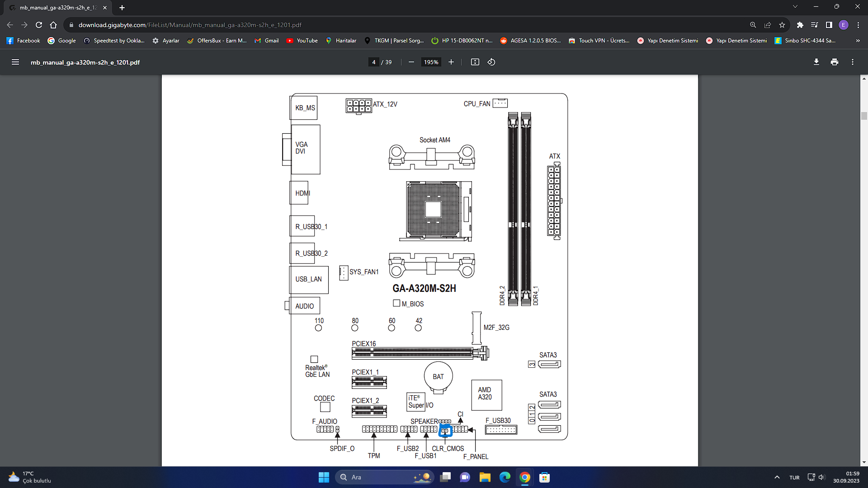The height and width of the screenshot is (488, 868).
Task: Click the zoom out minus button
Action: (x=411, y=62)
